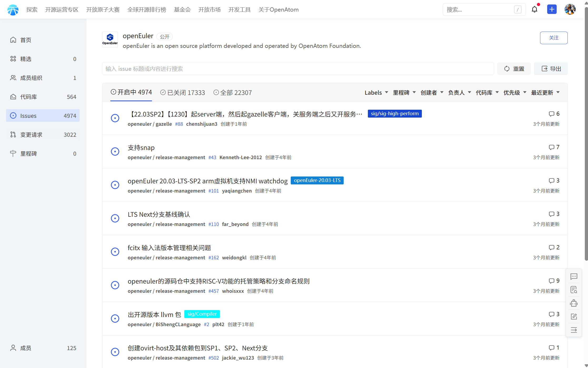Focus the issue title search field
Image resolution: width=588 pixels, height=368 pixels.
pyautogui.click(x=298, y=69)
